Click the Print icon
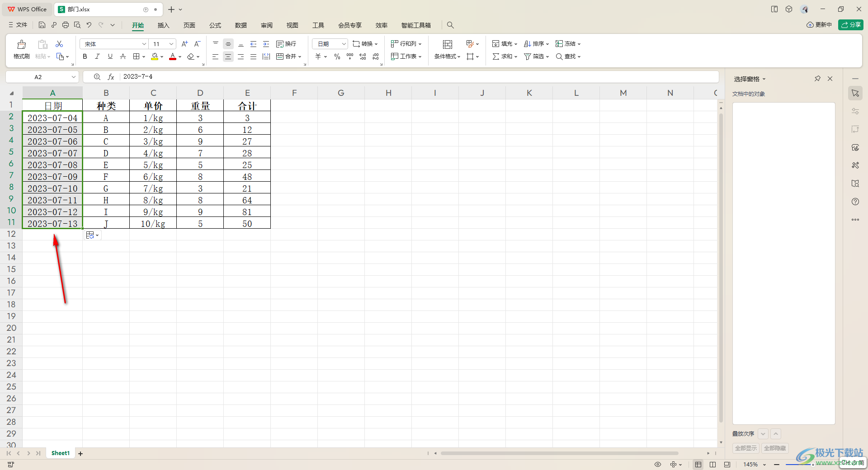Screen dimensions: 868x470 pos(66,25)
